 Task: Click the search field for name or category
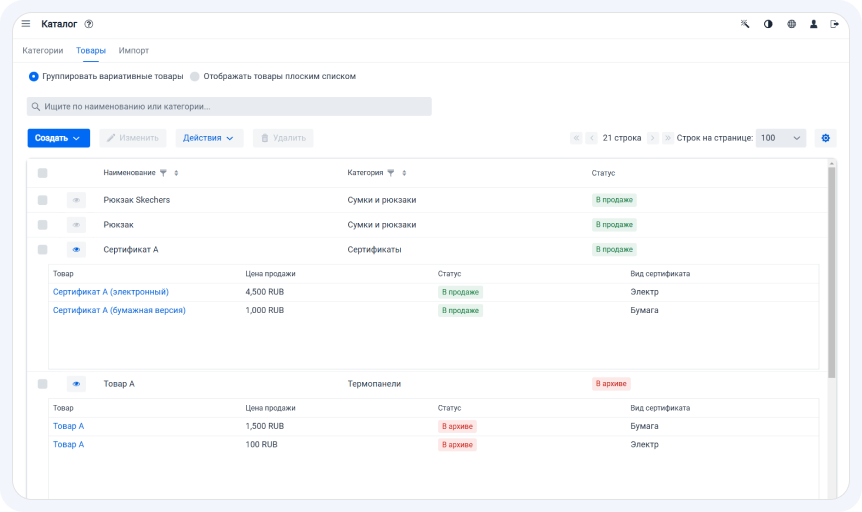coord(229,107)
